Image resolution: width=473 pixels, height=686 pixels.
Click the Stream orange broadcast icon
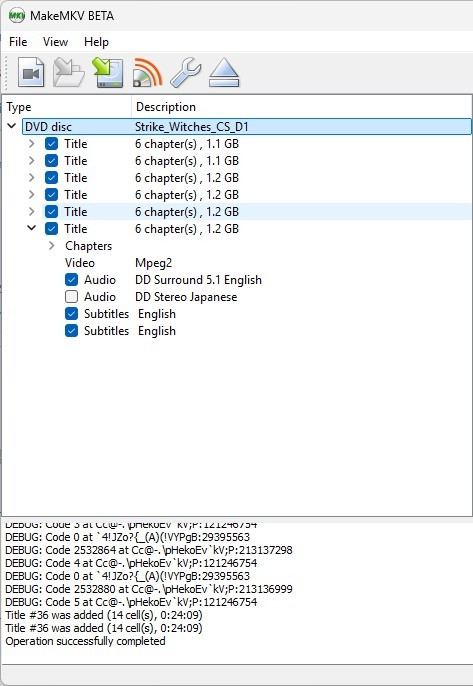point(147,72)
